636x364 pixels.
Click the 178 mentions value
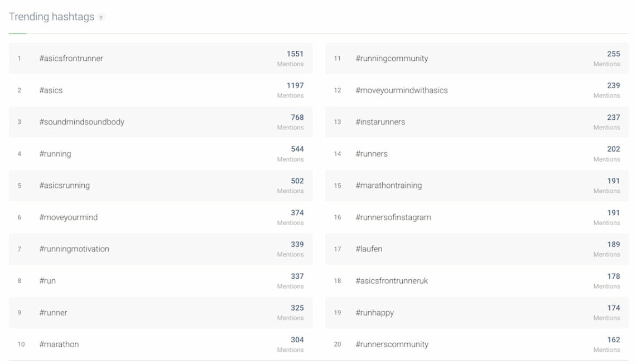(613, 276)
